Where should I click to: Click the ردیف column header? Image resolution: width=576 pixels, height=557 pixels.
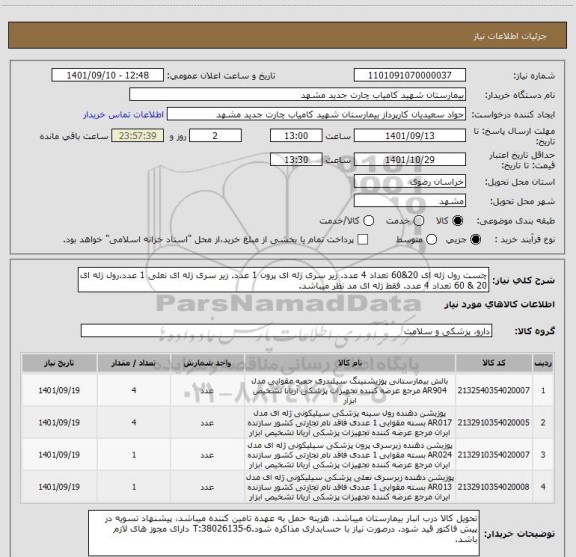pyautogui.click(x=543, y=363)
